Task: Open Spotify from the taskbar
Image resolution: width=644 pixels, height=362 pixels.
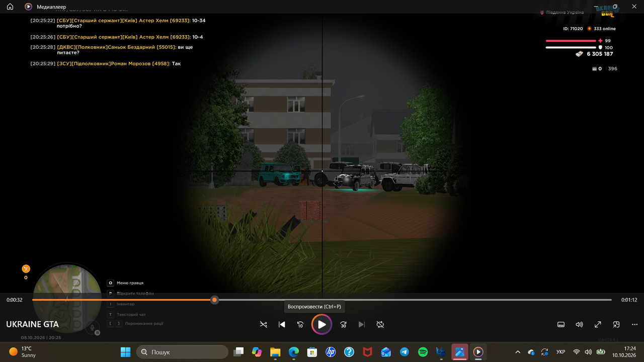Action: (423, 352)
